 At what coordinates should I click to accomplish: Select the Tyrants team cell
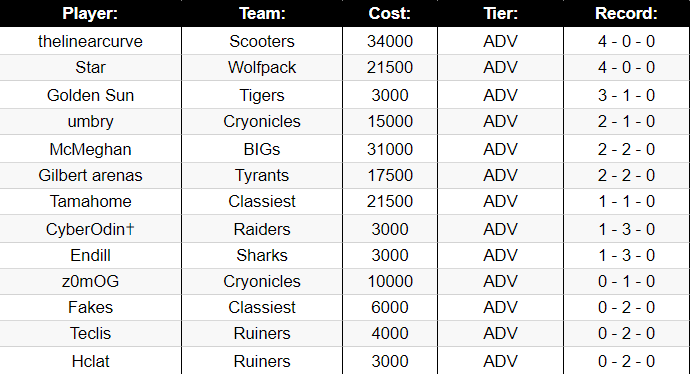coord(262,176)
